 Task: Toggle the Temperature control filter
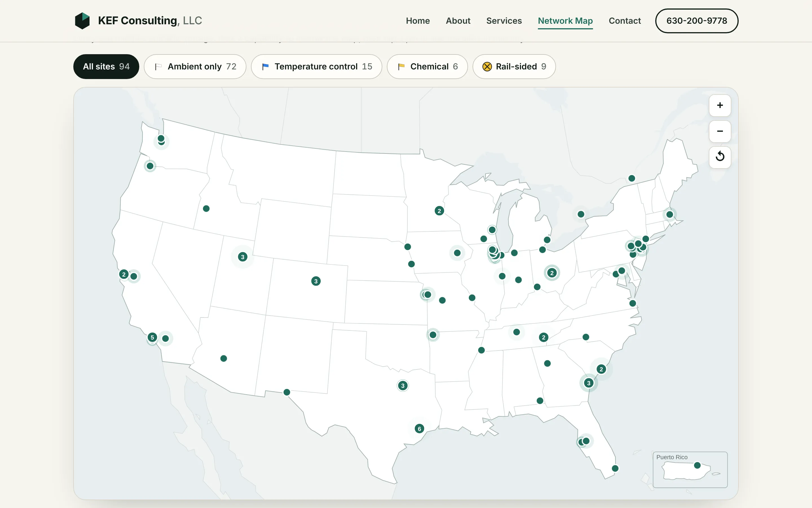[316, 67]
